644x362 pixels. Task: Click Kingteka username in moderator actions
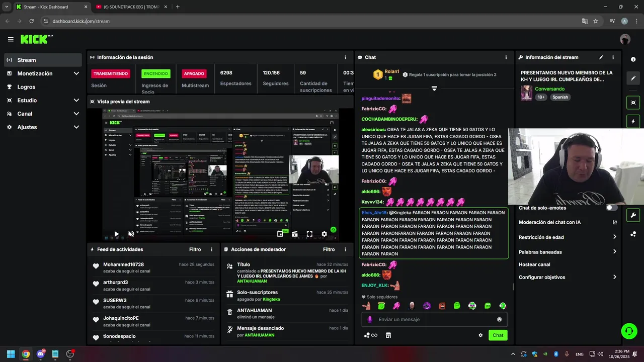[x=271, y=299]
